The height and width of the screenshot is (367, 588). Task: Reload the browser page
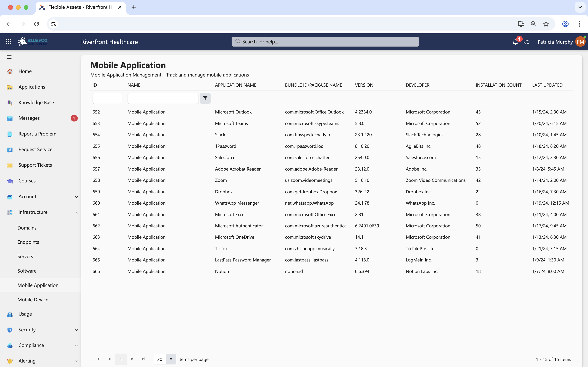(37, 24)
